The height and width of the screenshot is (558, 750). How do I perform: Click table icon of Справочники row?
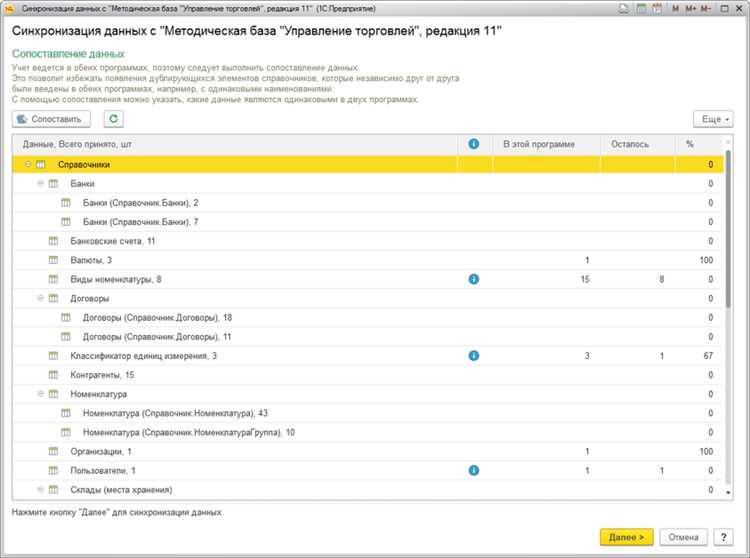click(x=41, y=164)
